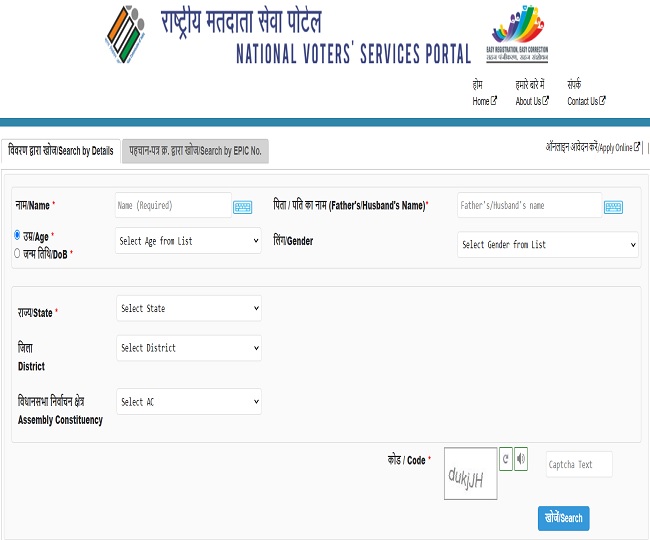
Task: Click the virtual keyboard icon beside Name field
Action: (x=243, y=207)
